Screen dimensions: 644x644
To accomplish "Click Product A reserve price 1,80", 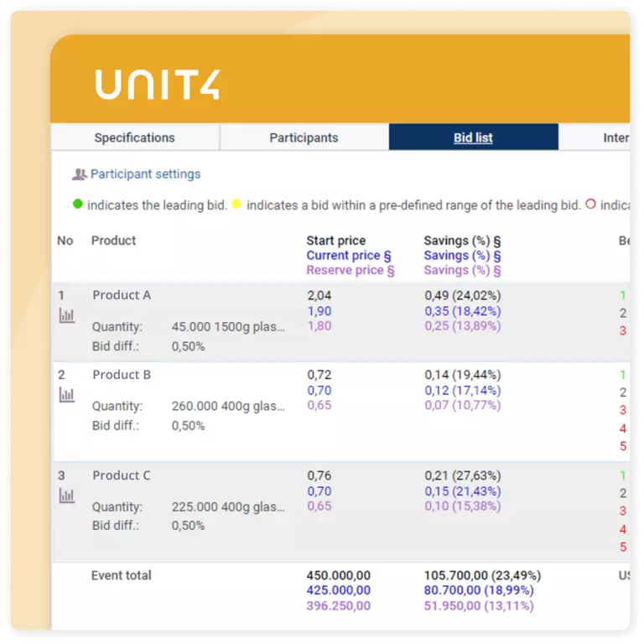I will tap(319, 325).
